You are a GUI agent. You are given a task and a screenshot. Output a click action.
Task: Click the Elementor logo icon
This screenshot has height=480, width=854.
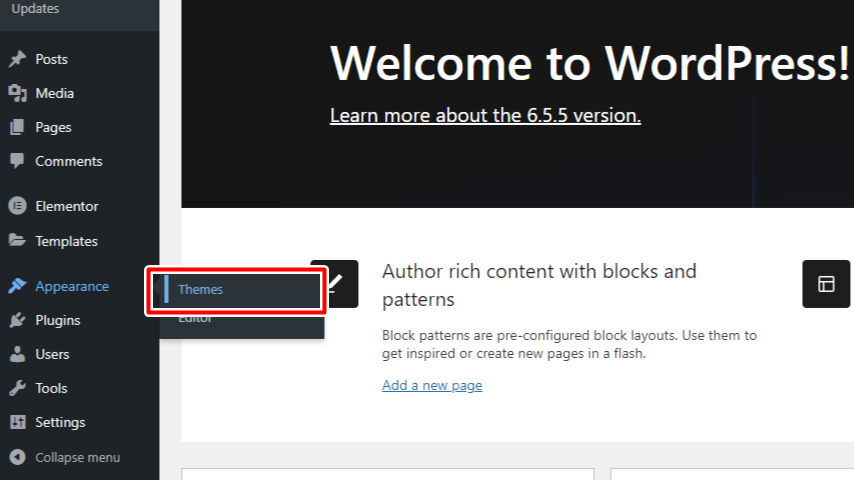tap(17, 206)
